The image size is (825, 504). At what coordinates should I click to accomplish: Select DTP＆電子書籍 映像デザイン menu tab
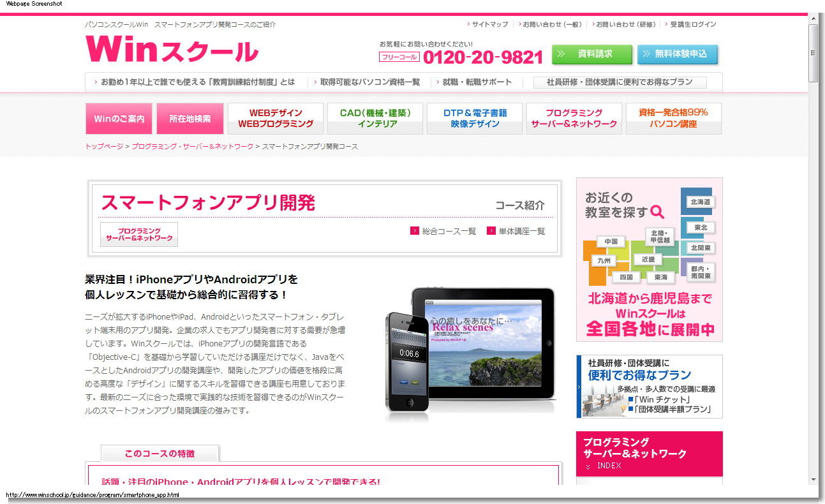pyautogui.click(x=475, y=119)
